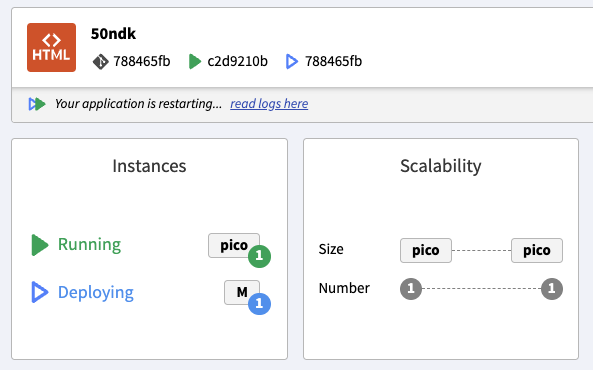Click the green instance count badge on pico
Screen dimensions: 593x370
[259, 256]
